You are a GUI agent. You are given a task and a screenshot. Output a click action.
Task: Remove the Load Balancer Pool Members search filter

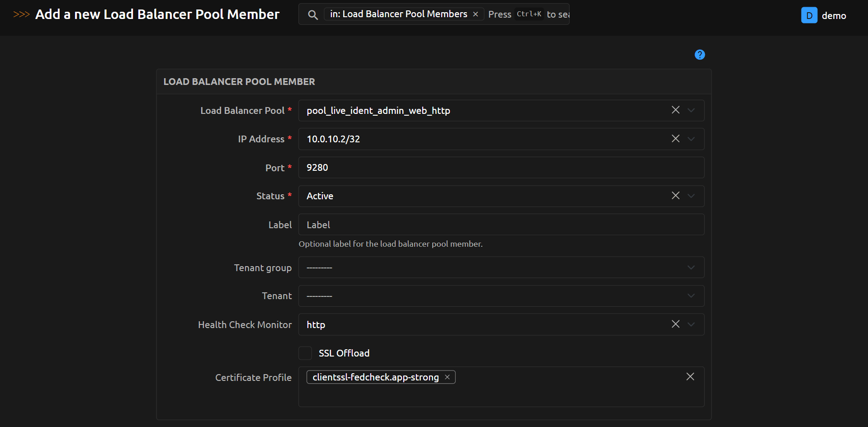click(x=476, y=14)
